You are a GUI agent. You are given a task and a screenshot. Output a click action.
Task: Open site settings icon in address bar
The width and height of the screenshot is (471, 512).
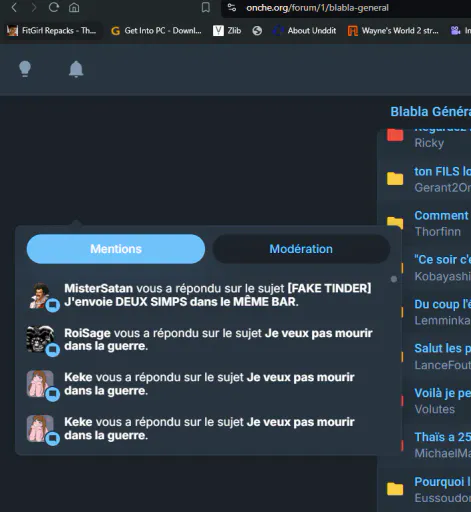coord(232,7)
